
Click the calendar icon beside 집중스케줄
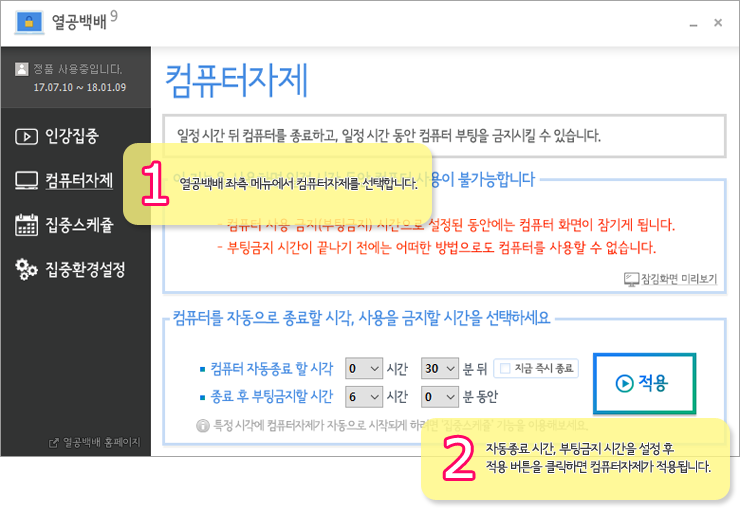[x=26, y=225]
